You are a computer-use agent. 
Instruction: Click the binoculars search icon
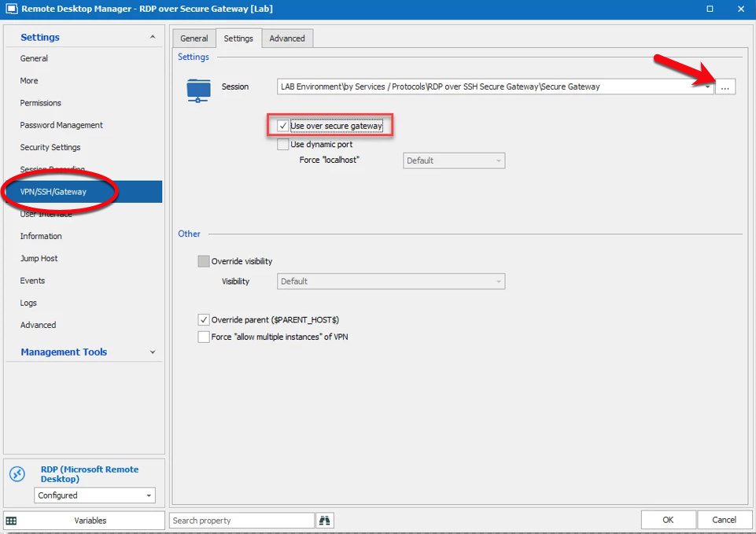point(325,521)
